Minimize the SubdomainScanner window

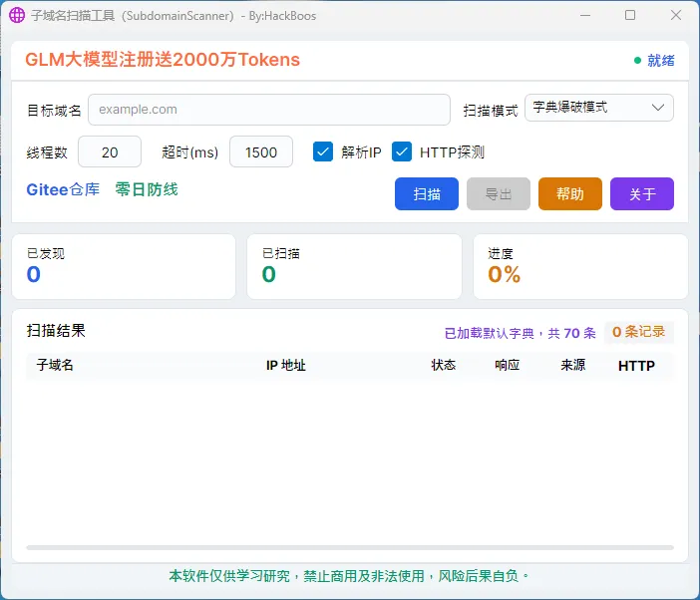585,15
